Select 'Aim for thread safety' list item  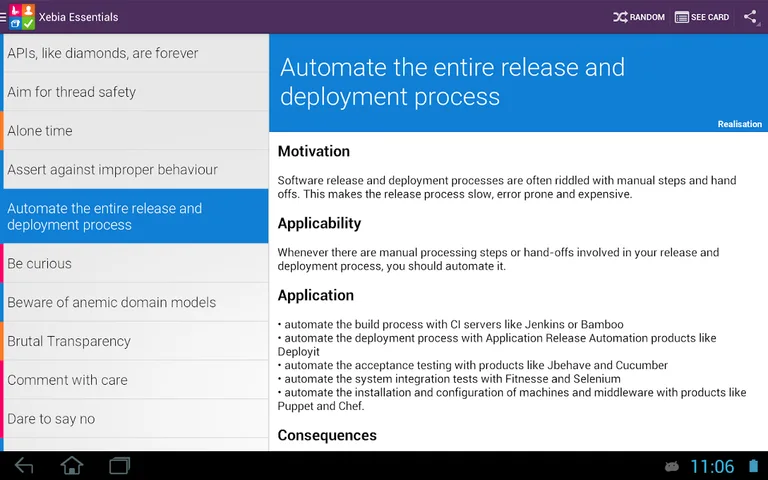(x=135, y=92)
